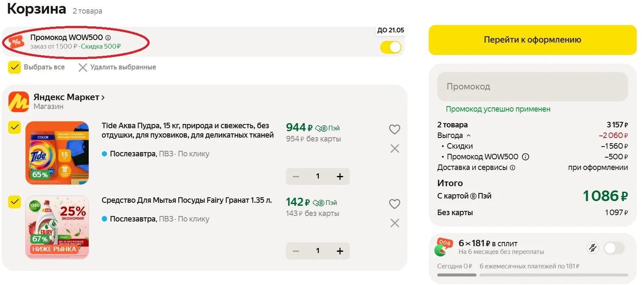Screen dimensions: 644x285
Task: Click info icon next to Промокод WOW500 banner
Action: [x=108, y=38]
